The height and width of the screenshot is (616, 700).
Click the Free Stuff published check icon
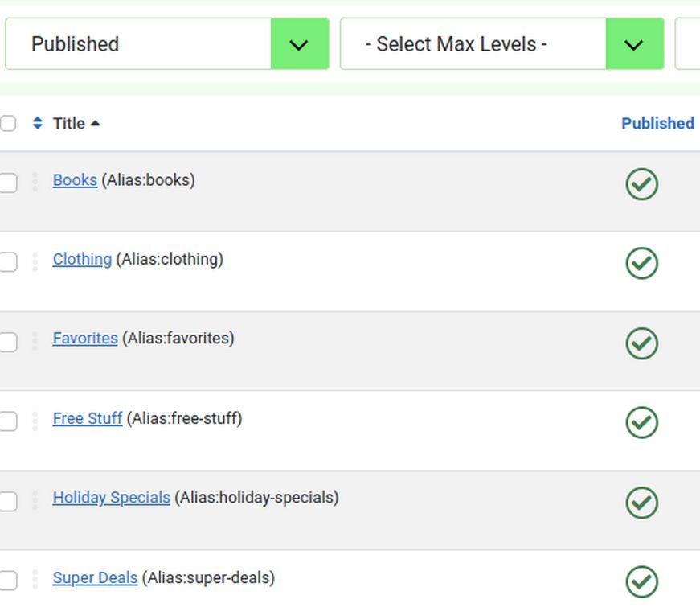point(641,423)
